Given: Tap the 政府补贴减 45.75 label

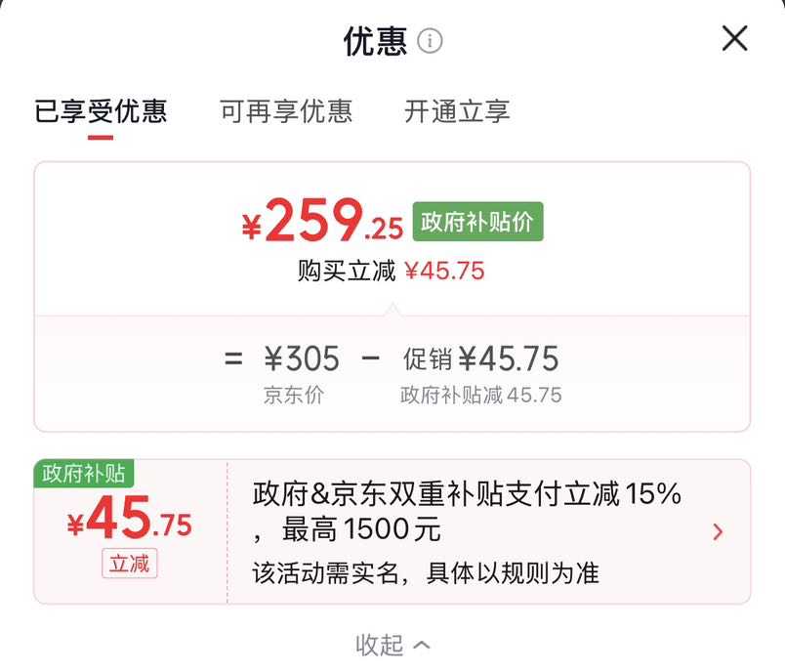Looking at the screenshot, I should [x=480, y=395].
